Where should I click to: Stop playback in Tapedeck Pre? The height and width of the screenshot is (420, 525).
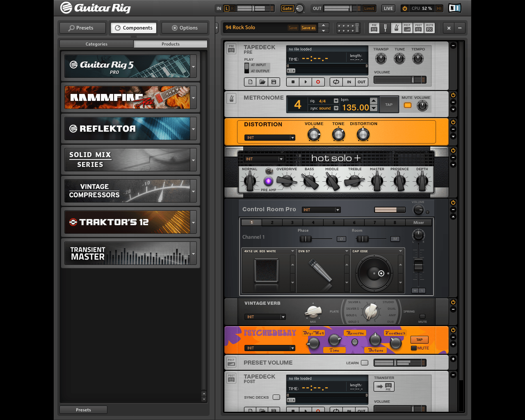tap(293, 82)
